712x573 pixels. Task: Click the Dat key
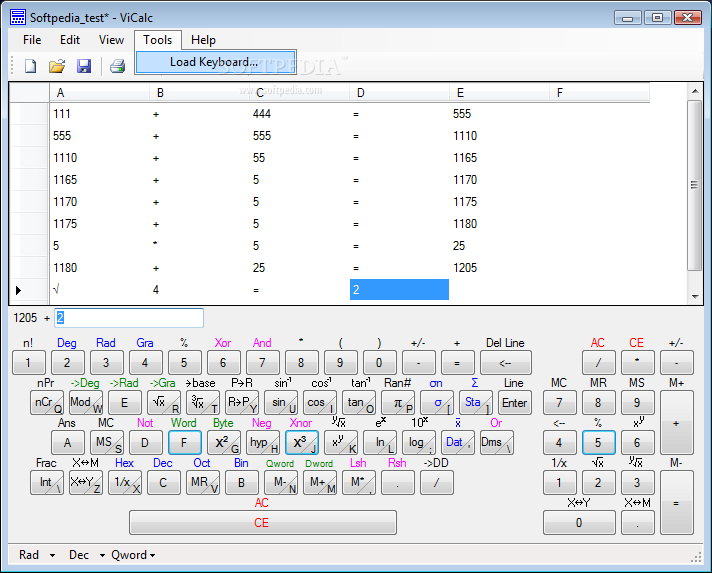[x=458, y=443]
